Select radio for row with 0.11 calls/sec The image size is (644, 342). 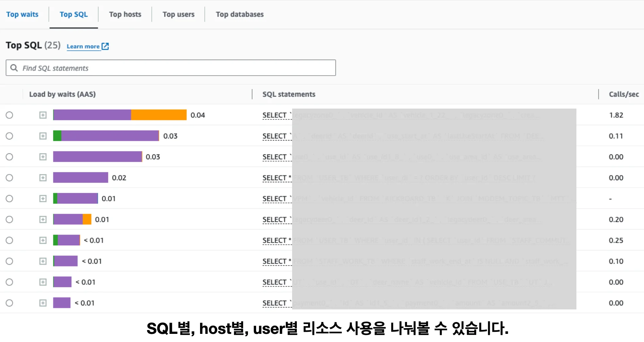coord(10,136)
